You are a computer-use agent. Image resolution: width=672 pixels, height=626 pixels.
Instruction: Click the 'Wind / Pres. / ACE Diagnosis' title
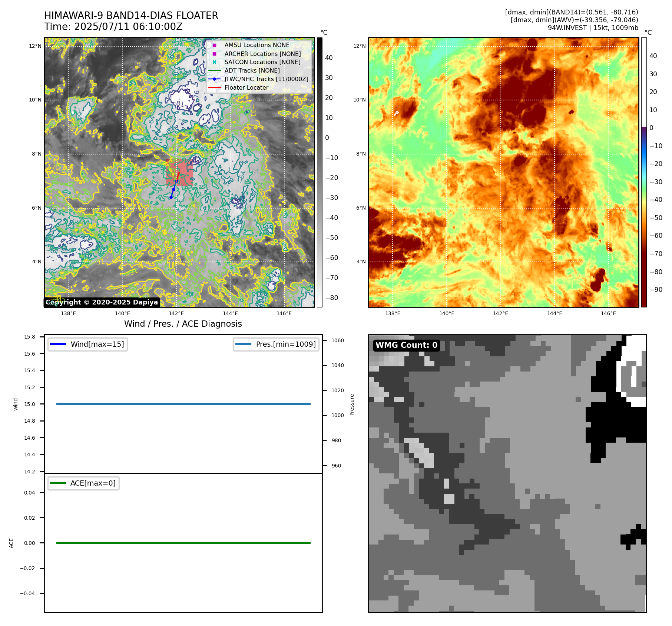pyautogui.click(x=183, y=324)
